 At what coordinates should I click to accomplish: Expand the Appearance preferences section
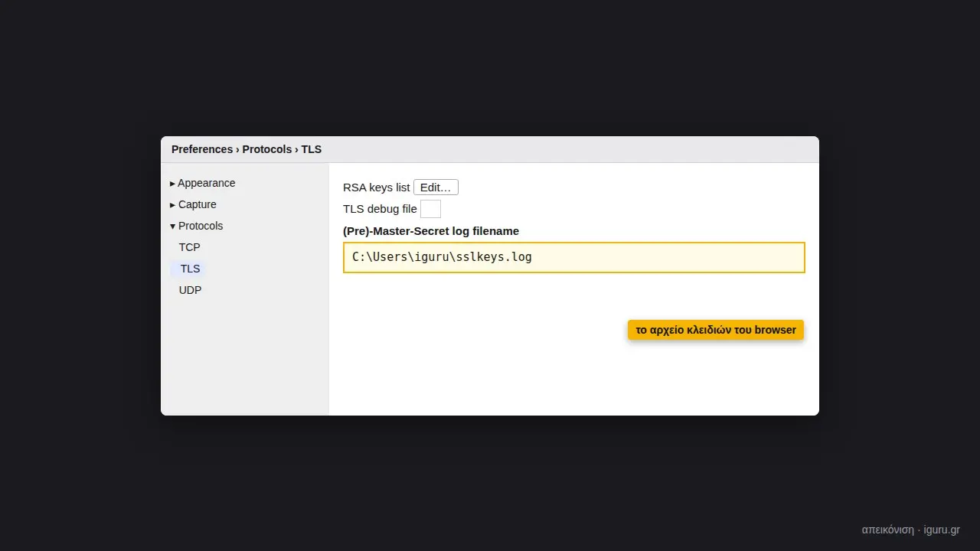(x=203, y=183)
